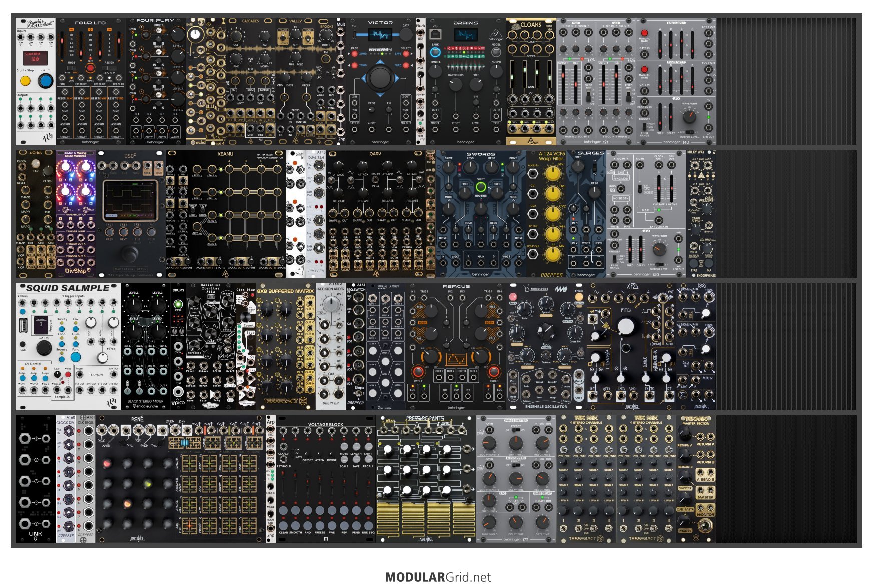
Task: Click the leftmost fader on Four LFO
Action: (63, 46)
